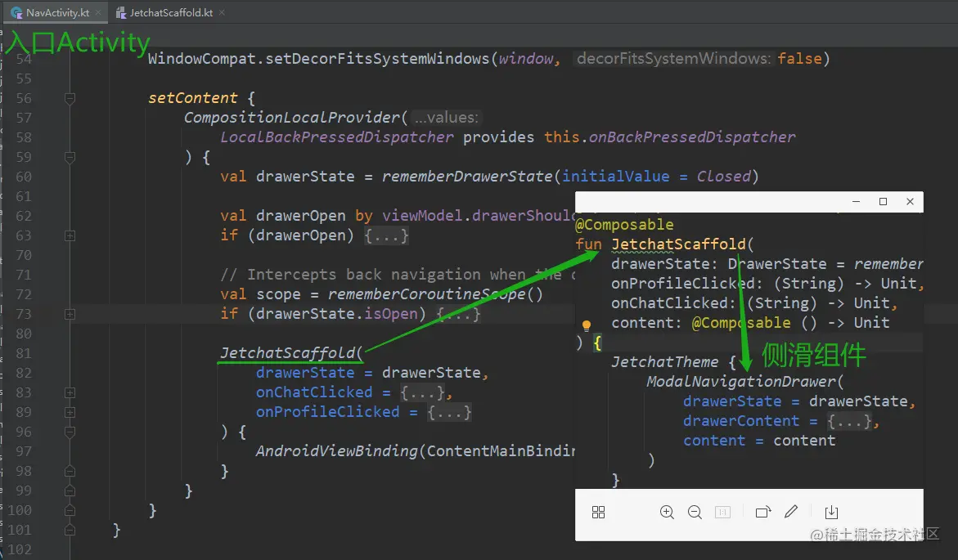Click the fold end marker at line 99
Viewport: 958px width, 560px height.
click(x=70, y=491)
